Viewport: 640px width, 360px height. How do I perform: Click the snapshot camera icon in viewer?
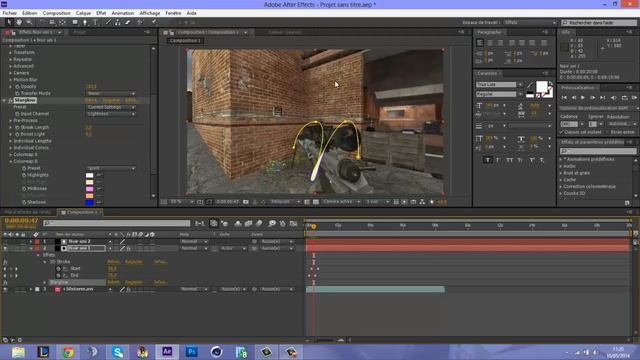click(246, 202)
